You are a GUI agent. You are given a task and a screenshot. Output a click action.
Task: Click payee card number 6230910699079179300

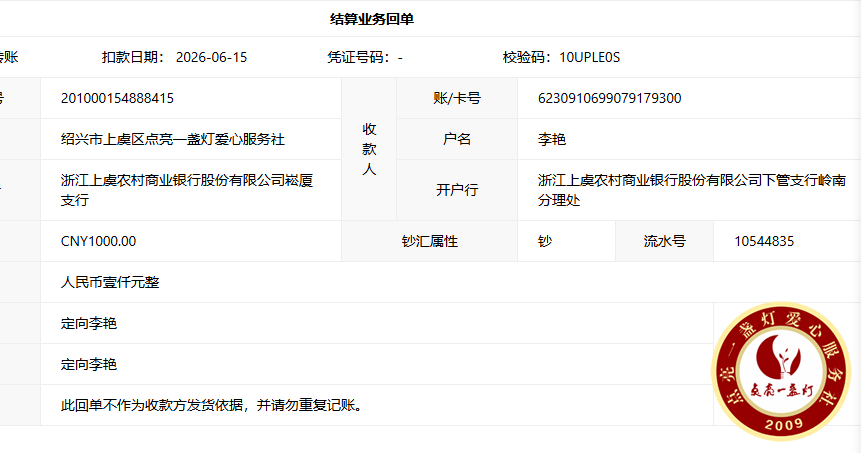coord(610,98)
